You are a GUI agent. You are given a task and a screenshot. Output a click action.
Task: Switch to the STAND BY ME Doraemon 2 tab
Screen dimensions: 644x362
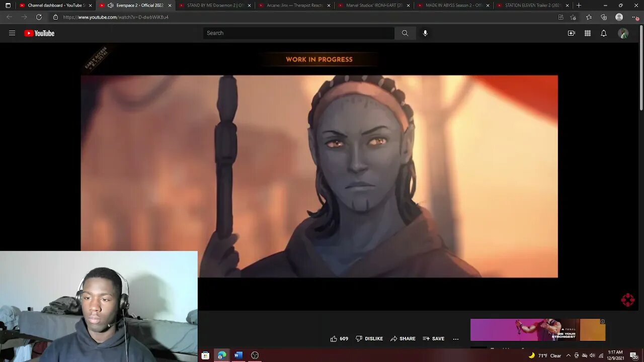(215, 6)
